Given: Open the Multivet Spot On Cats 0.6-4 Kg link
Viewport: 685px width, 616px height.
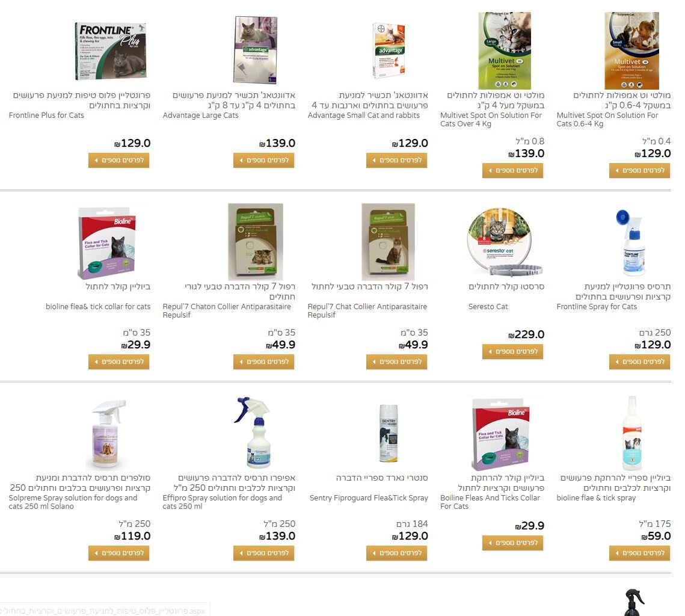Looking at the screenshot, I should [607, 119].
